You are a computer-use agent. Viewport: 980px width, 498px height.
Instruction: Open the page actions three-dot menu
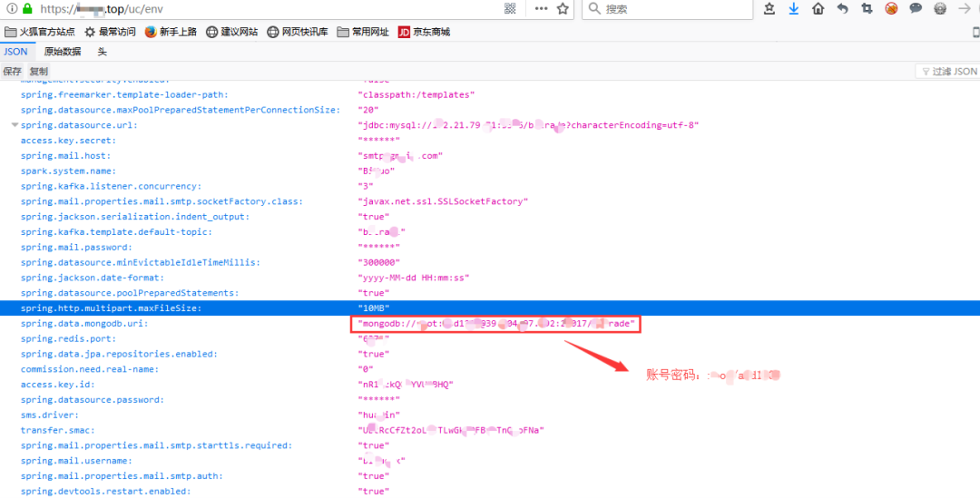(541, 9)
